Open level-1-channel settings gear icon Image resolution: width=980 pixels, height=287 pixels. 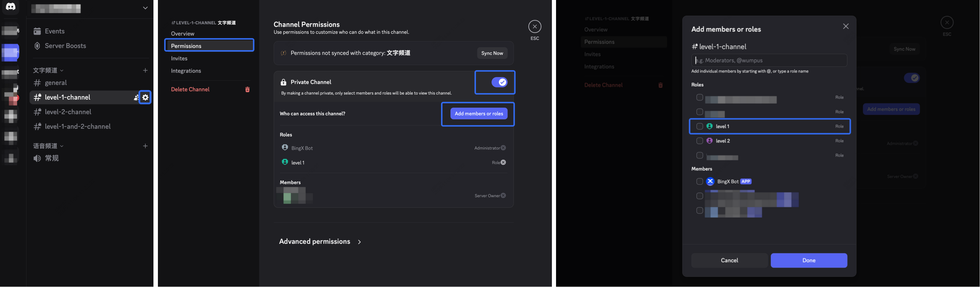coord(145,97)
